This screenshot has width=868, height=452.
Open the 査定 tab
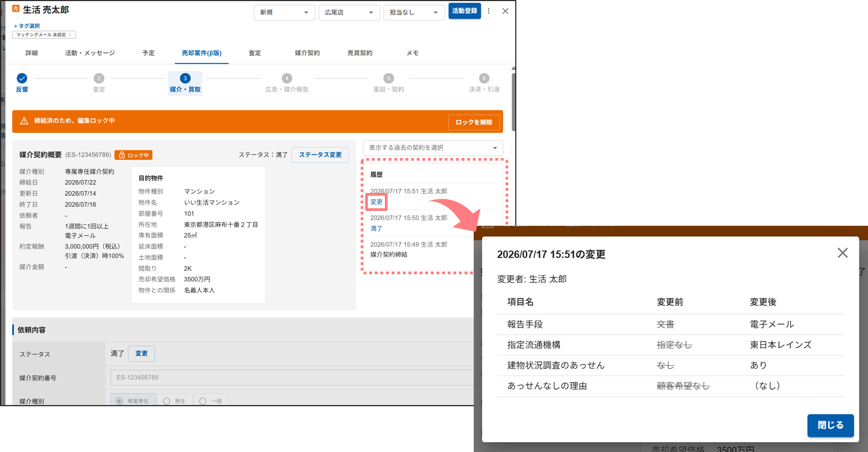255,53
